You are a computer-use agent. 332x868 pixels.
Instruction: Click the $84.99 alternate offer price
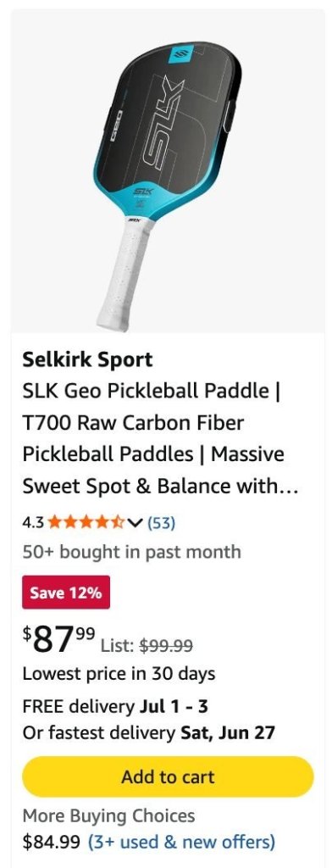click(52, 842)
